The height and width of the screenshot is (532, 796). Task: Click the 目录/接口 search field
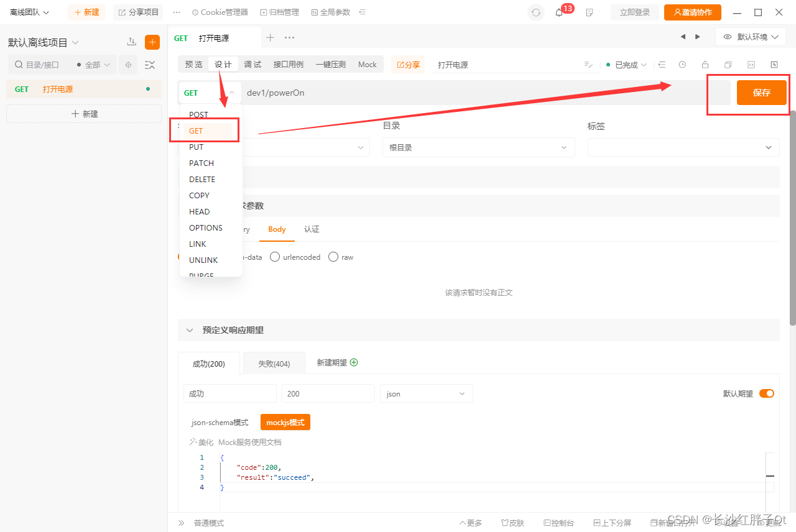pyautogui.click(x=42, y=65)
